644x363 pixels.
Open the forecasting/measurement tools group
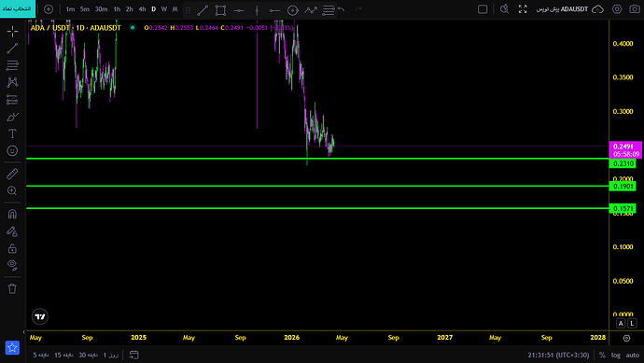click(x=12, y=99)
